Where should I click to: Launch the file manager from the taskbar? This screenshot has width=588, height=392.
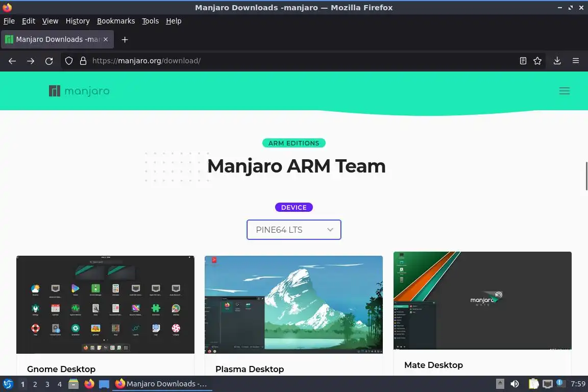coord(73,384)
